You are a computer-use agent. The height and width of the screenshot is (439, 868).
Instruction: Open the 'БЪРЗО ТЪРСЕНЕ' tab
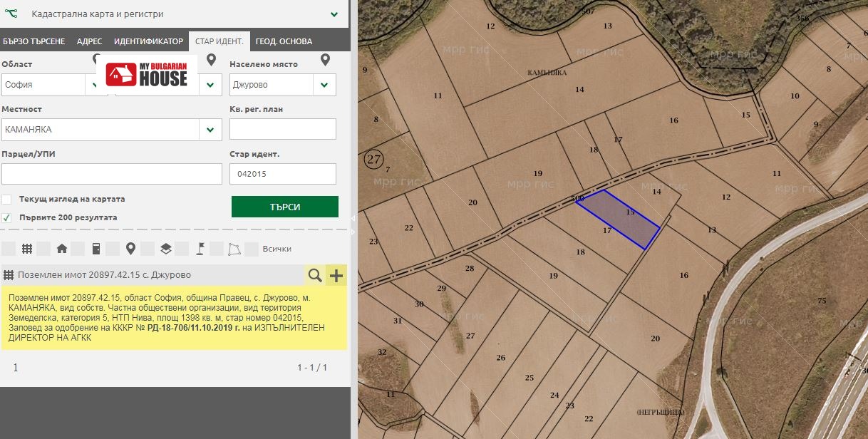pos(34,41)
